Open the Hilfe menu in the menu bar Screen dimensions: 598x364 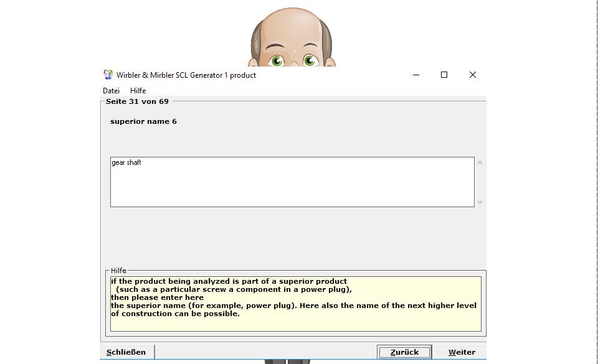click(138, 91)
